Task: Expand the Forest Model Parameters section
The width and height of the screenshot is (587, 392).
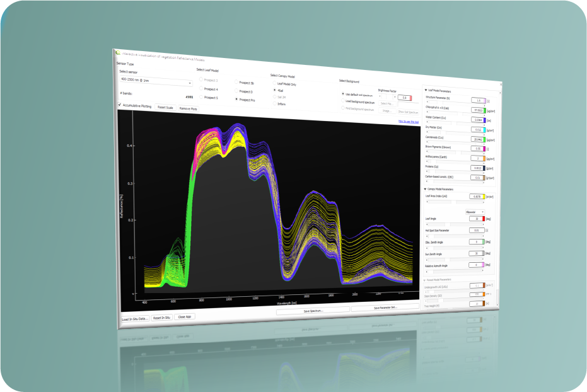Action: 424,280
